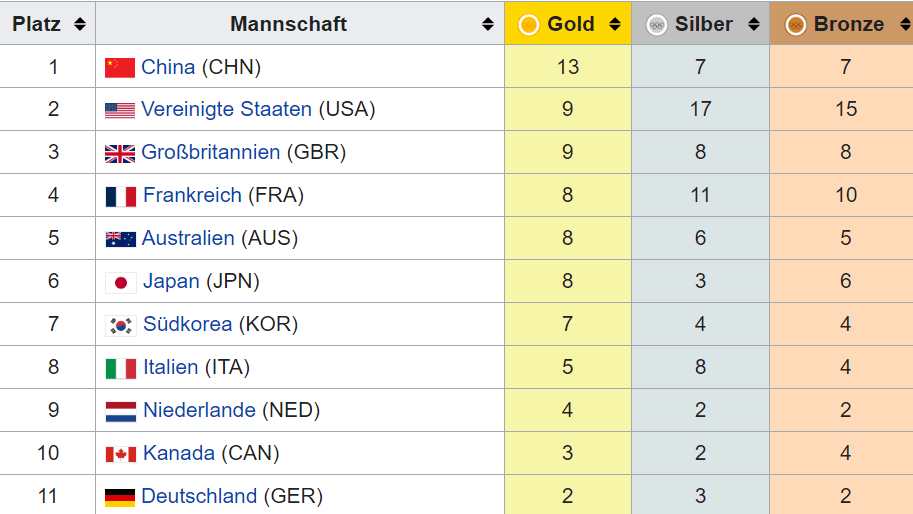Click the gold medal icon in header

click(x=529, y=24)
